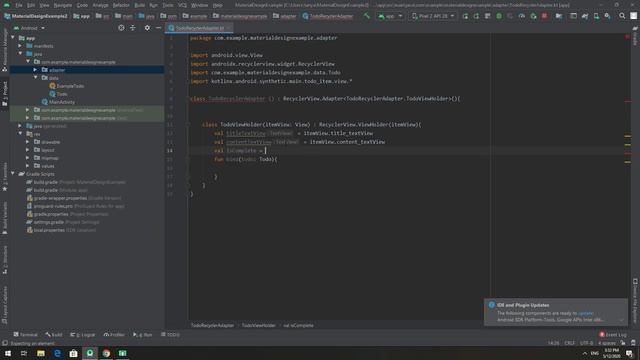Collapse the data package arrow
Image resolution: width=640 pixels, height=360 pixels.
pos(36,78)
